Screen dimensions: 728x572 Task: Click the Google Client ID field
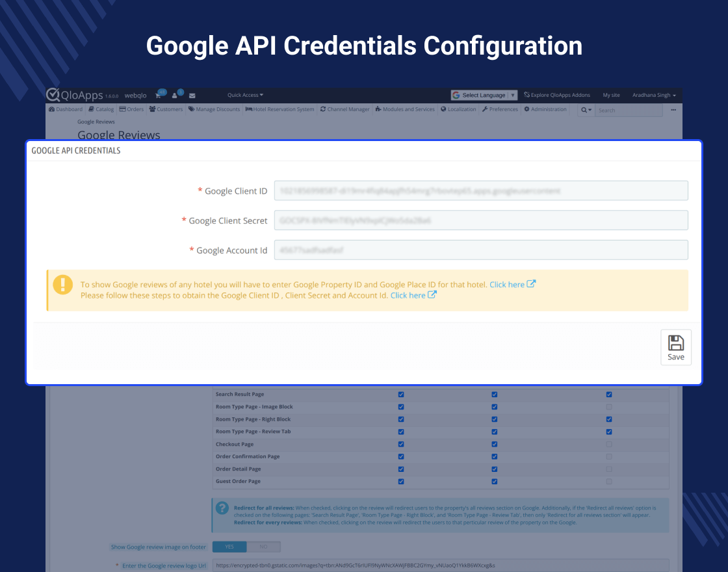tap(481, 190)
